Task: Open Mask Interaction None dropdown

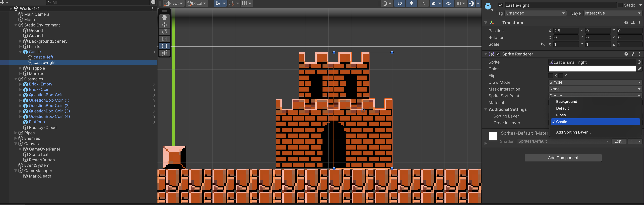Action: pyautogui.click(x=595, y=89)
